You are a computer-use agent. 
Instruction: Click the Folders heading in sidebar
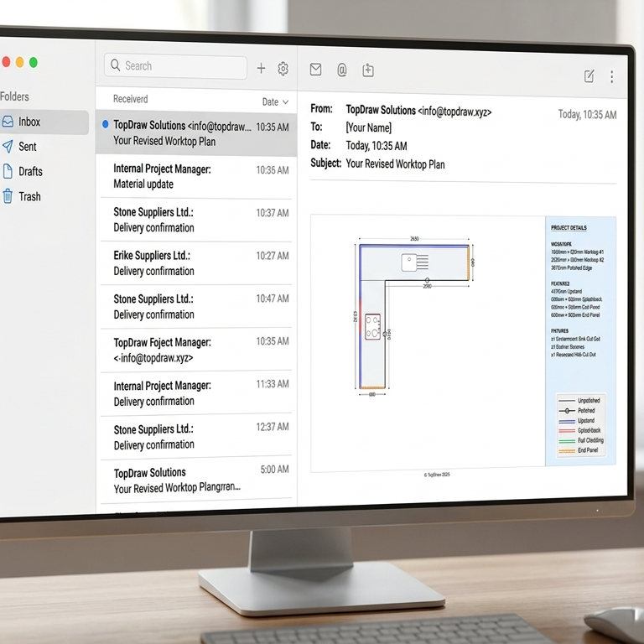click(14, 96)
